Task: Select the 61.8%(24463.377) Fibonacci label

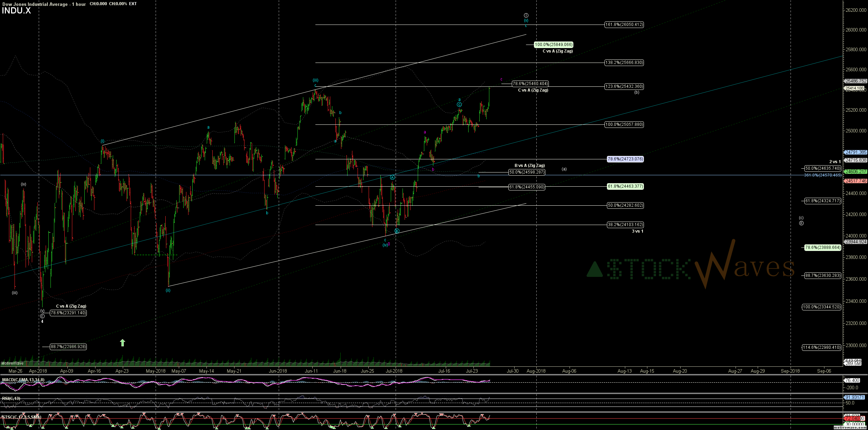Action: click(x=626, y=186)
